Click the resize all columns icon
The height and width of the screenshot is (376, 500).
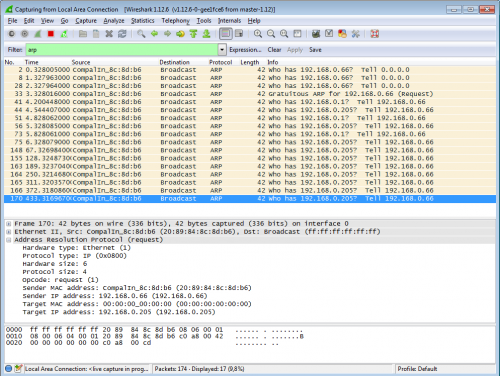(297, 34)
